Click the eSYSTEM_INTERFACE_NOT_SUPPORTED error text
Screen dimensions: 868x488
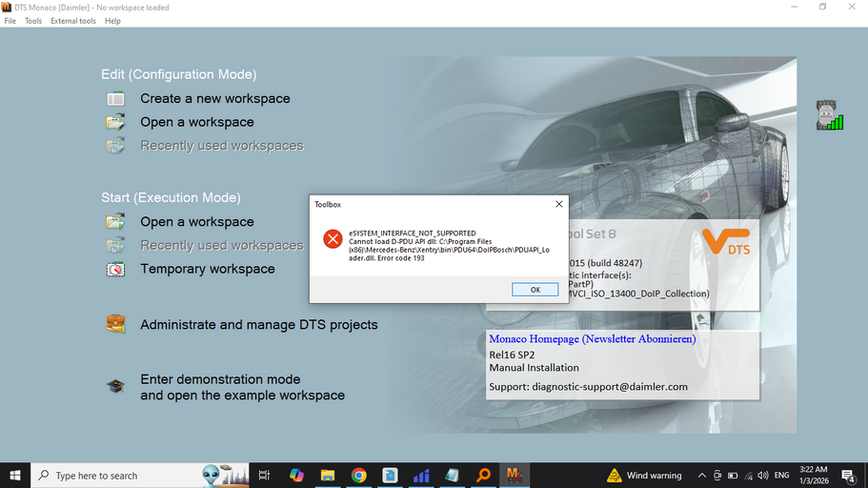click(412, 234)
